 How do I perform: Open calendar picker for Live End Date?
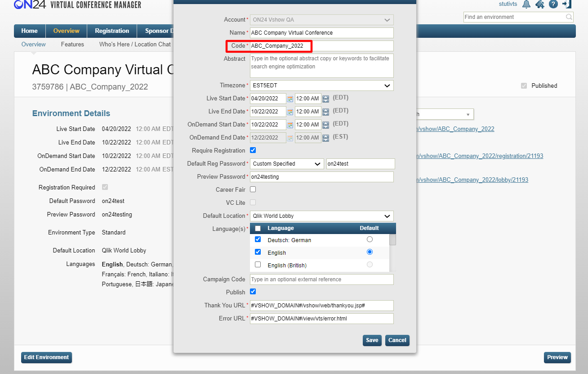pos(290,112)
